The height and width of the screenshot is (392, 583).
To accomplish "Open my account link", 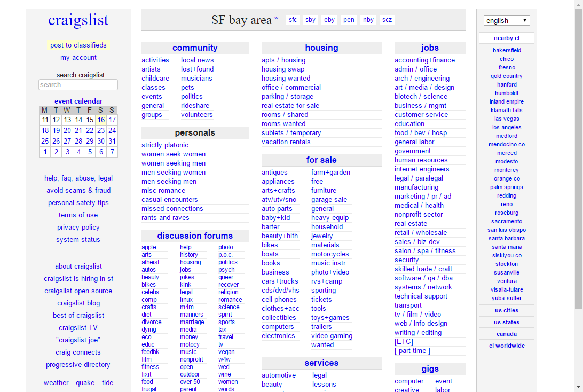I will [78, 58].
